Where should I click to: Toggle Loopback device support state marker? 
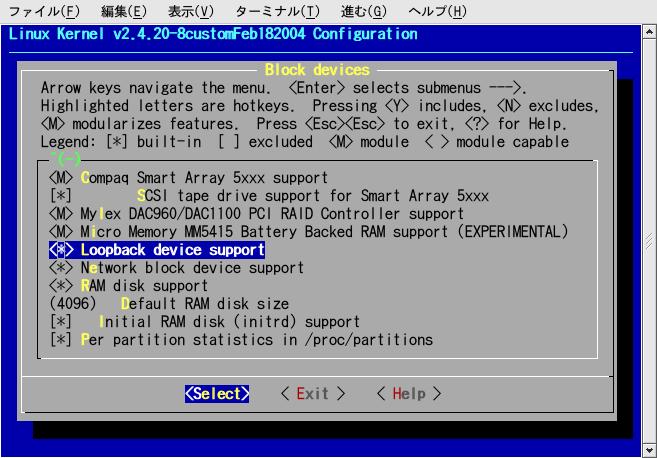61,250
